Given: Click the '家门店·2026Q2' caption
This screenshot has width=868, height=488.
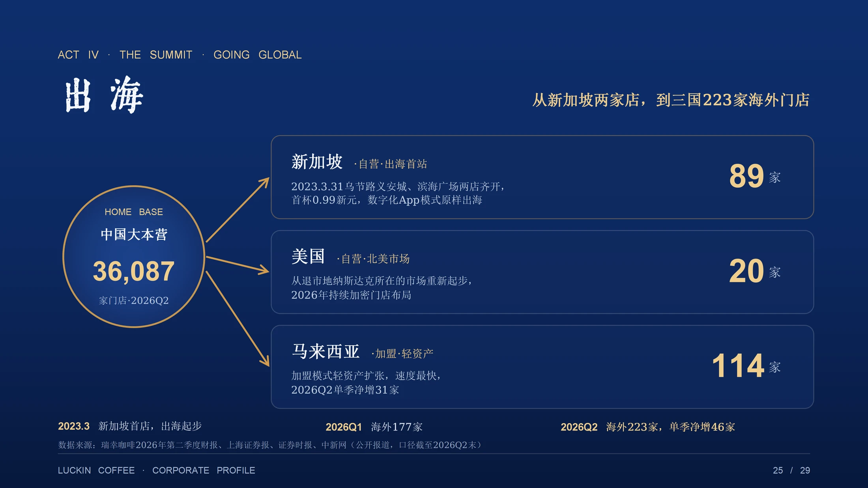Looking at the screenshot, I should pyautogui.click(x=134, y=300).
